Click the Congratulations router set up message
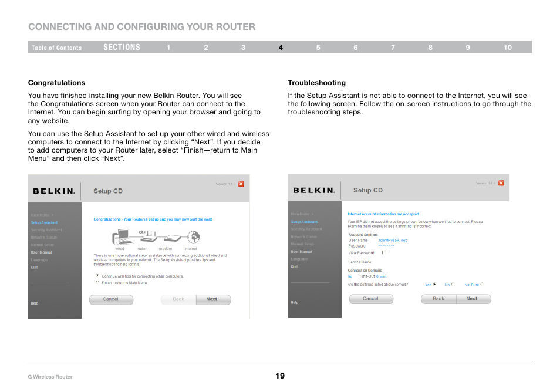The width and height of the screenshot is (560, 392). click(153, 219)
